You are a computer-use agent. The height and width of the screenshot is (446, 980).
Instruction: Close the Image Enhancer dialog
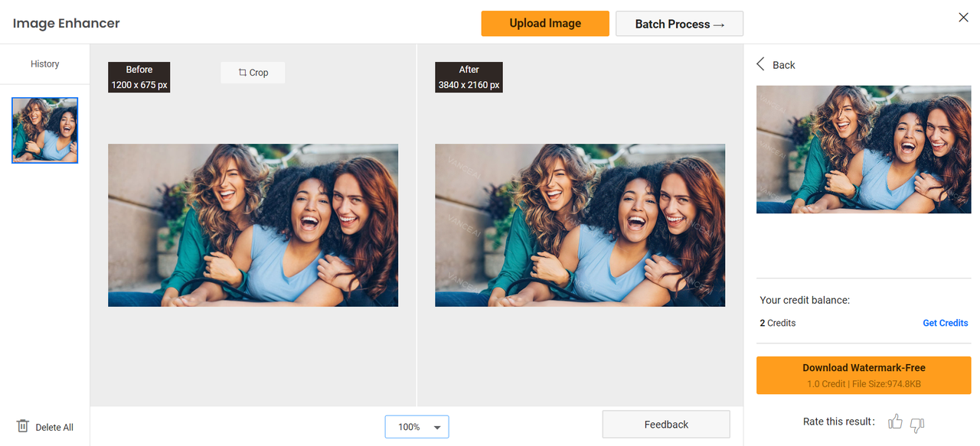coord(963,18)
